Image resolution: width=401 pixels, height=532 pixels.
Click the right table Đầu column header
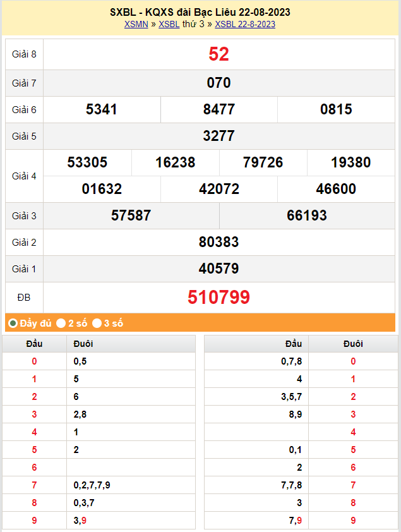coord(294,344)
